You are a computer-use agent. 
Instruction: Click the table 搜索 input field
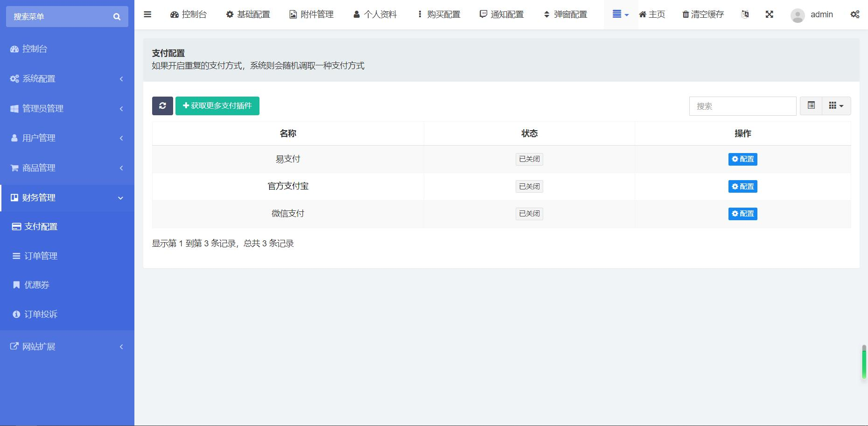point(742,106)
